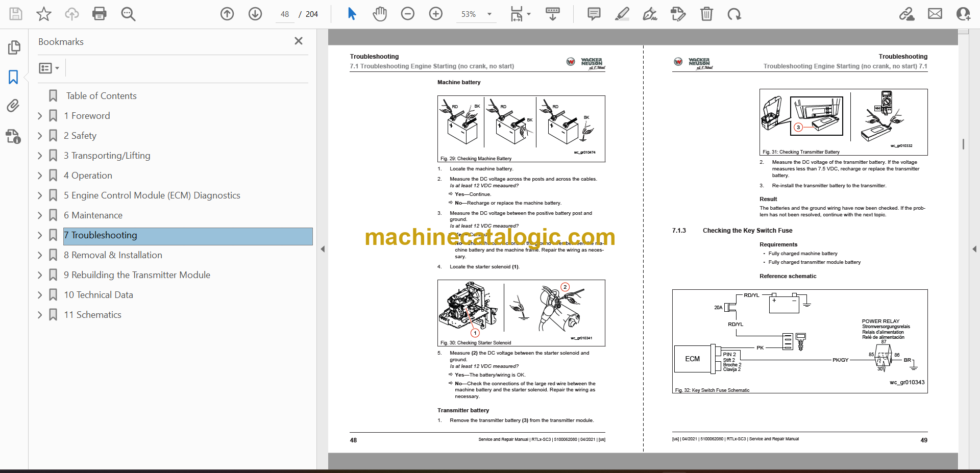
Task: Open the attachments paperclip panel
Action: [14, 106]
